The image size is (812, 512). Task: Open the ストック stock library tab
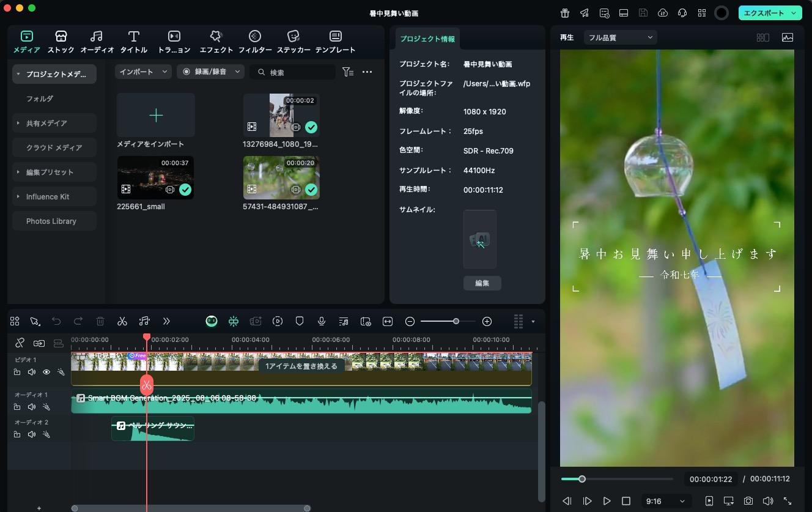click(61, 42)
